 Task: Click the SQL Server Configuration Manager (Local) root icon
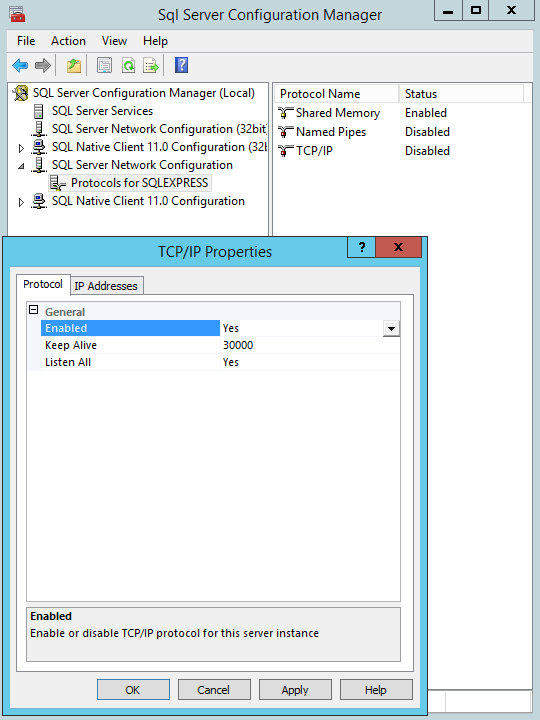(20, 93)
